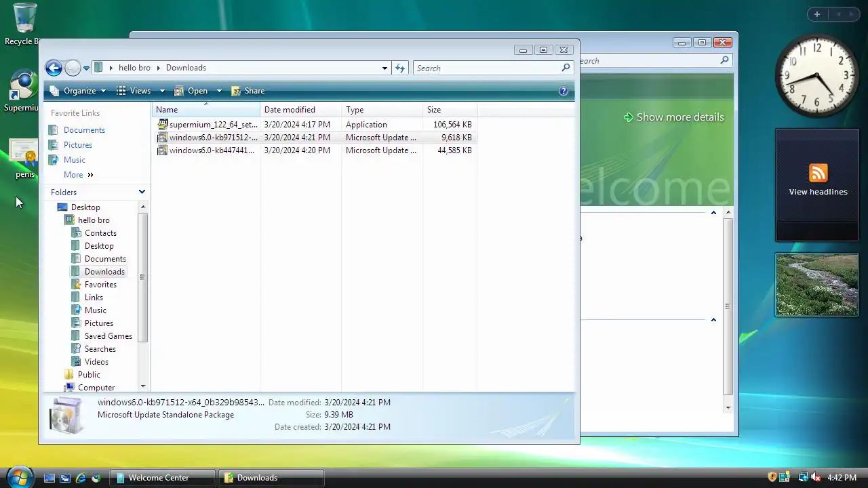Select Searches folder in tree
The image size is (868, 488).
click(100, 349)
